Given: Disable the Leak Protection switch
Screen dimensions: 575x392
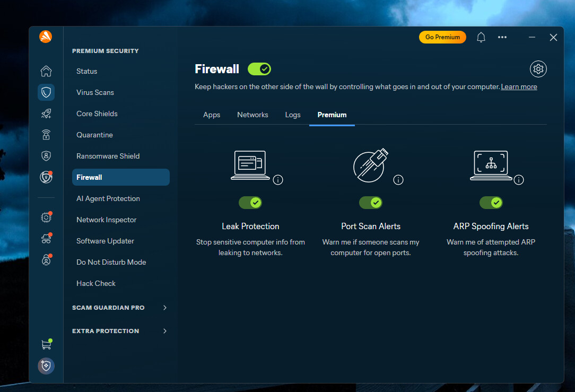Looking at the screenshot, I should [250, 203].
